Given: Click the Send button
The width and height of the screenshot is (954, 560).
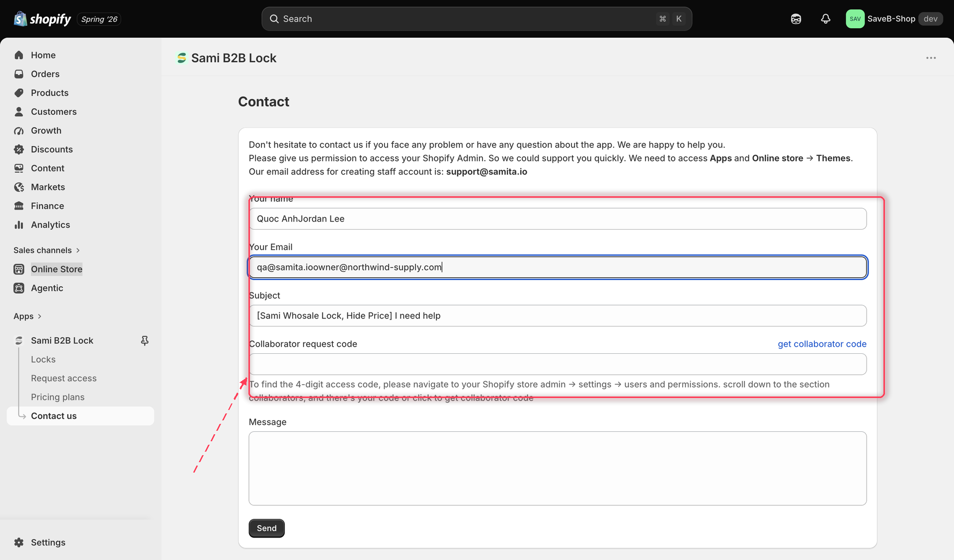Looking at the screenshot, I should click(267, 528).
